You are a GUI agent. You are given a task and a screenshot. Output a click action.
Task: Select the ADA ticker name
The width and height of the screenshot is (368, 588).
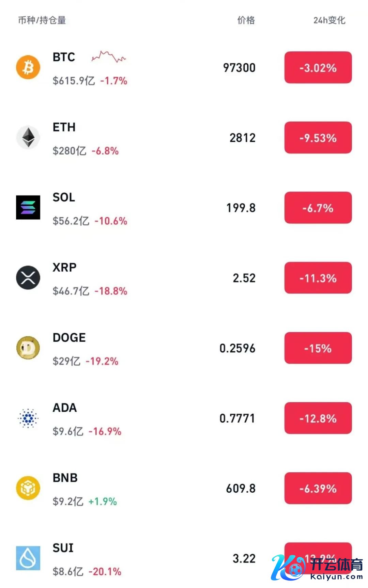(x=65, y=408)
